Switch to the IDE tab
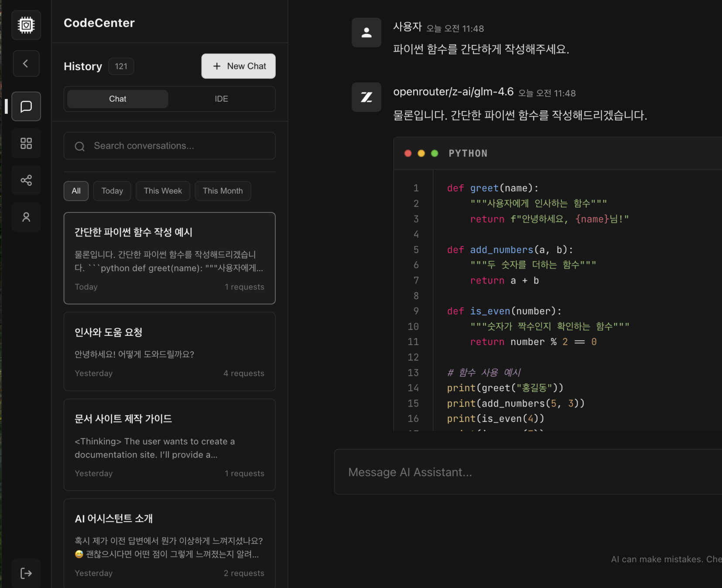This screenshot has height=588, width=722. (221, 99)
